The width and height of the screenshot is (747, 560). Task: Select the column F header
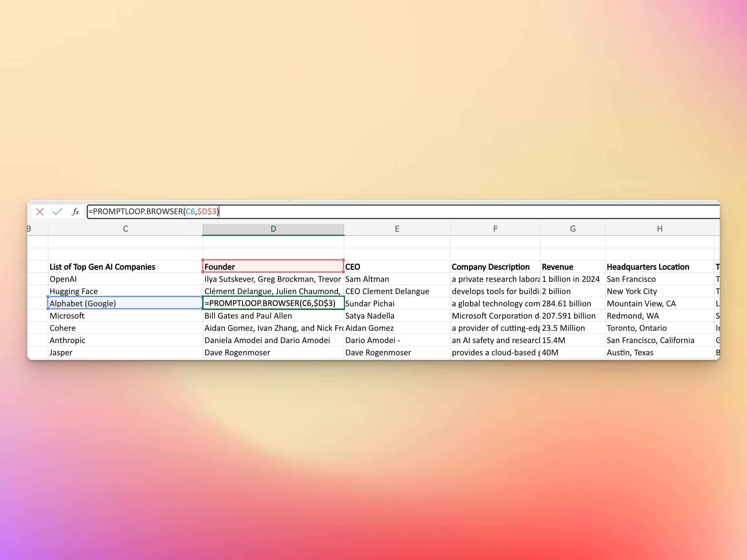[495, 229]
